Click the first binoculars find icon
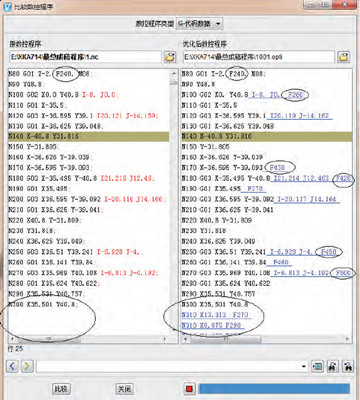Viewport: 360px width, 400px height. pos(332,367)
